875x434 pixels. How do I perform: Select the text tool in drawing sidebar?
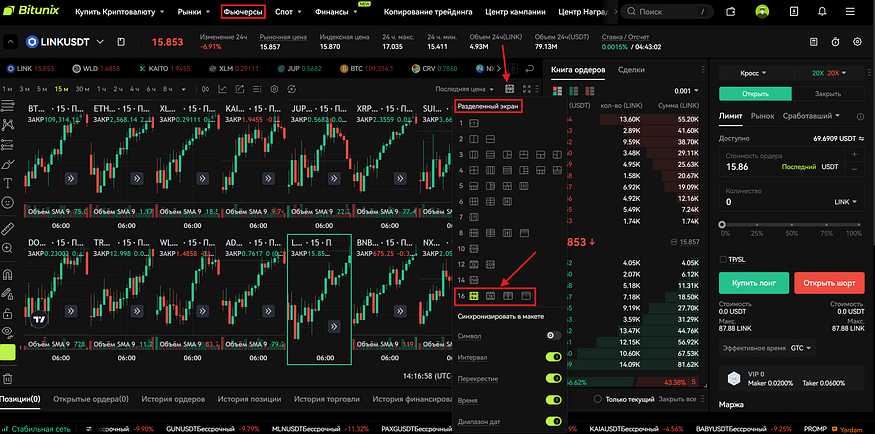pos(8,184)
